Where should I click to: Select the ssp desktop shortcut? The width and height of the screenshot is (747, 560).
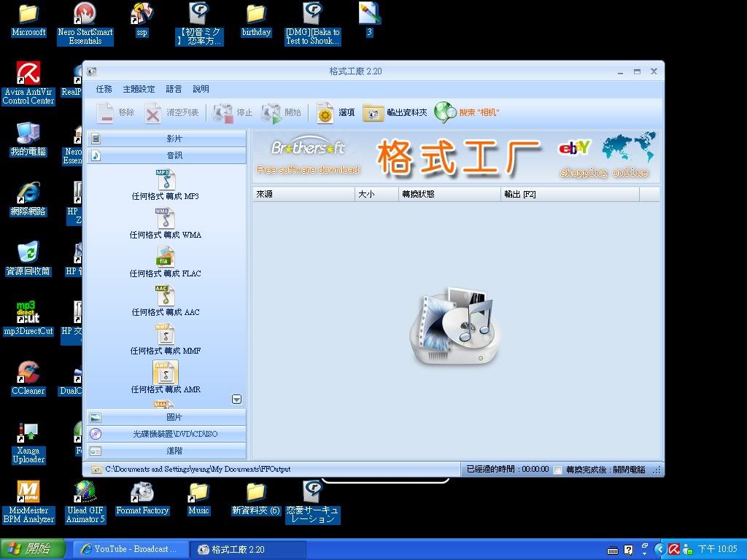tap(142, 20)
